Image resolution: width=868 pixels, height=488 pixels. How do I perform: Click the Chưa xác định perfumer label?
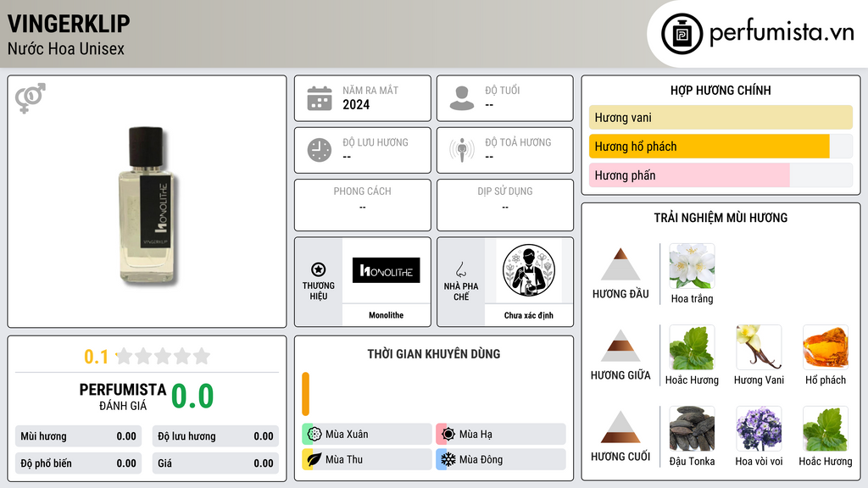[529, 315]
